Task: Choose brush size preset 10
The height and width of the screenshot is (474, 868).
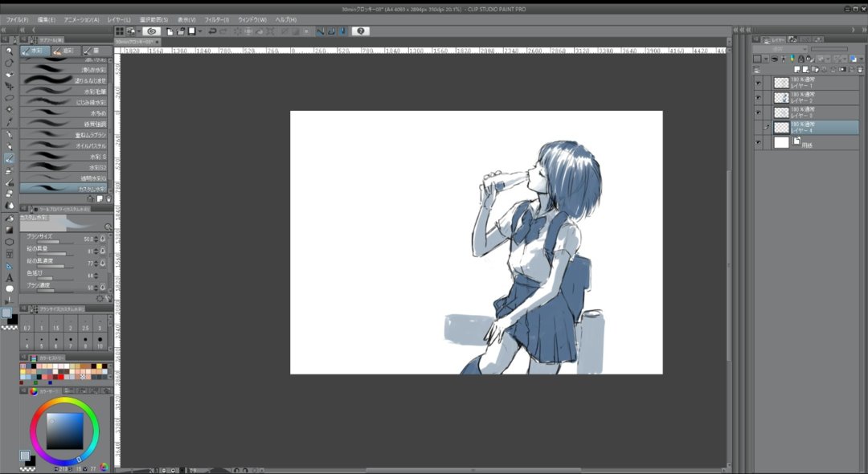Action: (100, 341)
